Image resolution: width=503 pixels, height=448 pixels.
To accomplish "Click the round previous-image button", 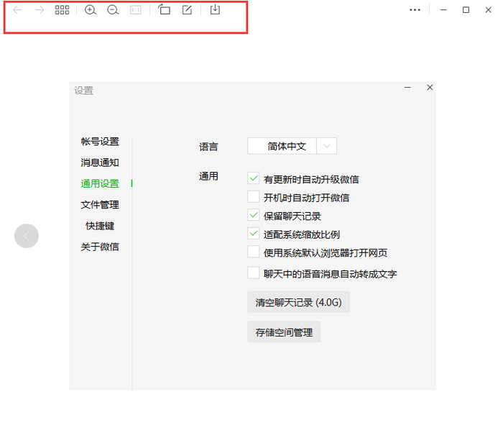I will click(27, 236).
